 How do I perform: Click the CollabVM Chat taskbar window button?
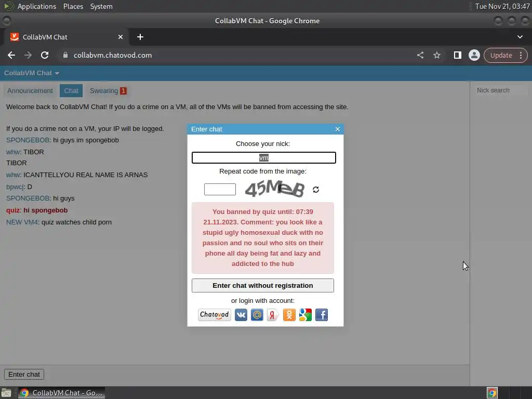coord(62,393)
